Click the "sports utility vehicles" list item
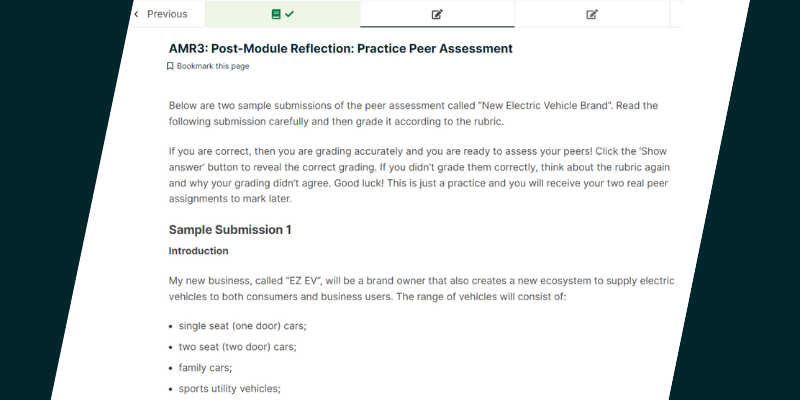 pyautogui.click(x=229, y=388)
